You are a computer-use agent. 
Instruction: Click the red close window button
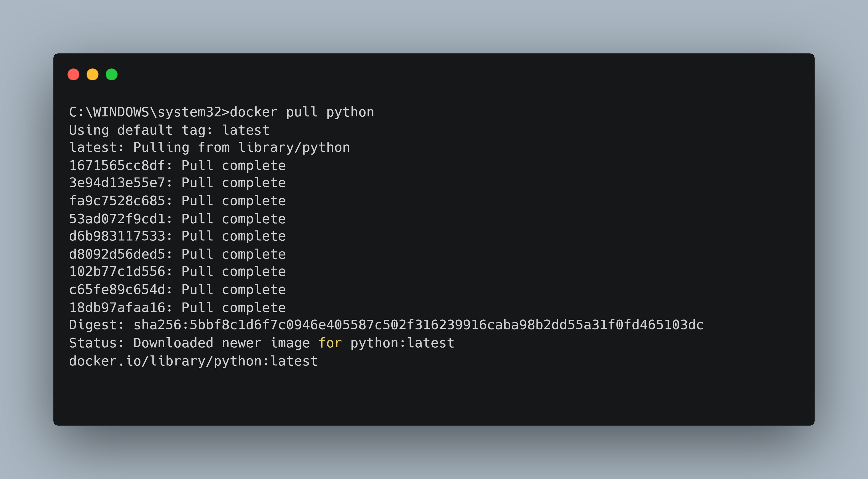73,74
